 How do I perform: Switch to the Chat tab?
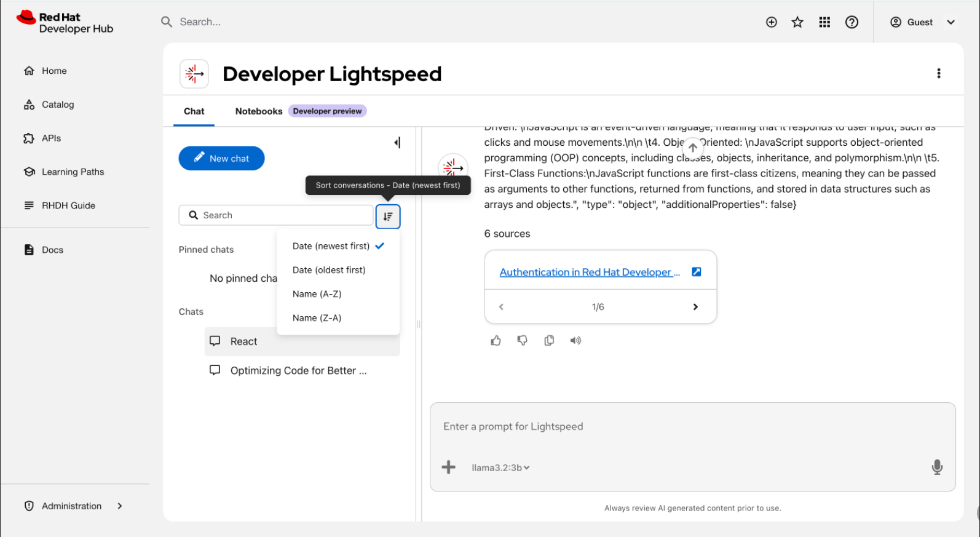(x=194, y=111)
